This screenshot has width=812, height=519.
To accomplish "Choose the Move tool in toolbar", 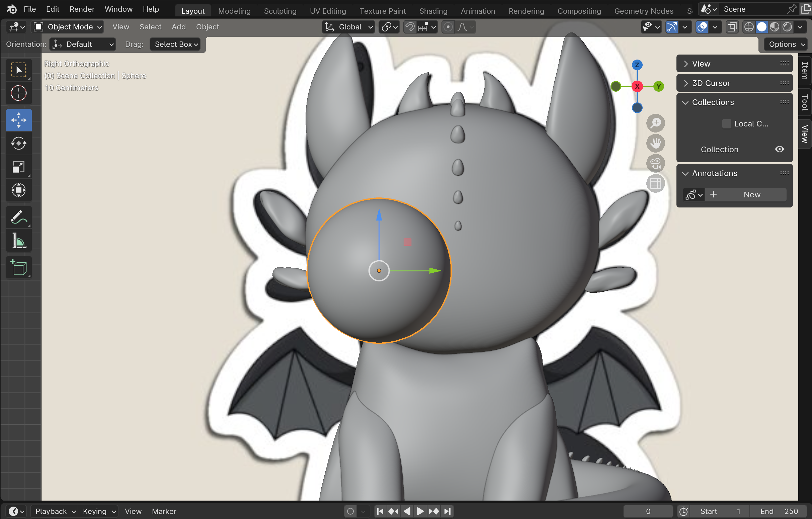I will pyautogui.click(x=19, y=120).
